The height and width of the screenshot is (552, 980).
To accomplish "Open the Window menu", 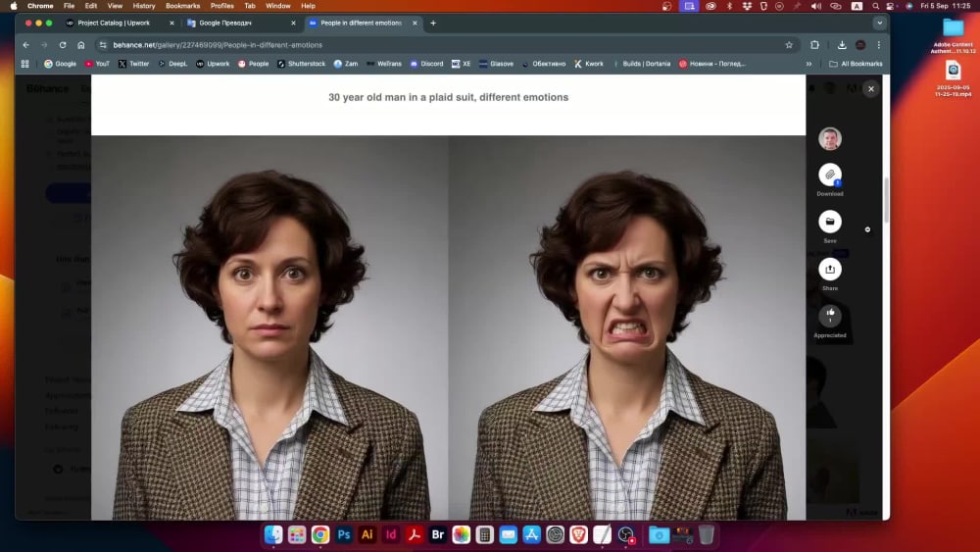I will click(x=278, y=6).
